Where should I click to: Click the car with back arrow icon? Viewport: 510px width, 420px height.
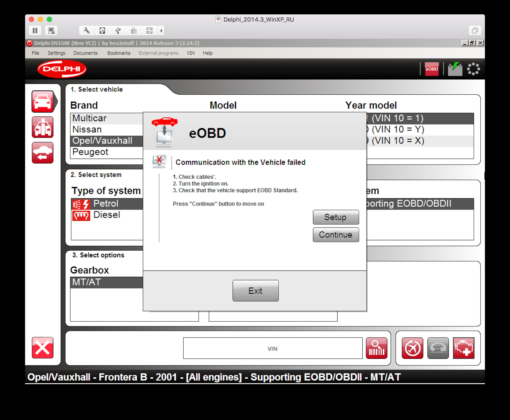point(42,153)
